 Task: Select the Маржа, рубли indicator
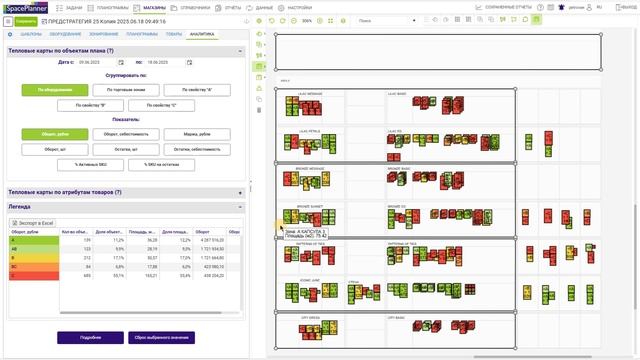tap(197, 134)
